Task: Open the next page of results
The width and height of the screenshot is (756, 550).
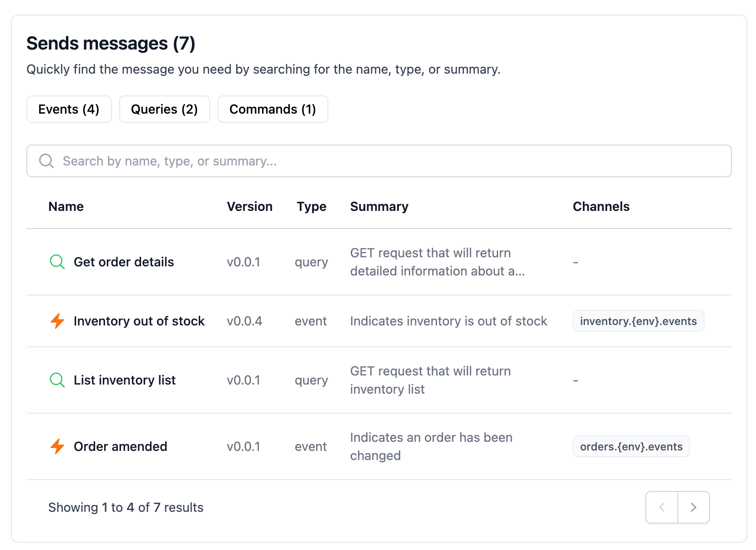Action: point(693,507)
